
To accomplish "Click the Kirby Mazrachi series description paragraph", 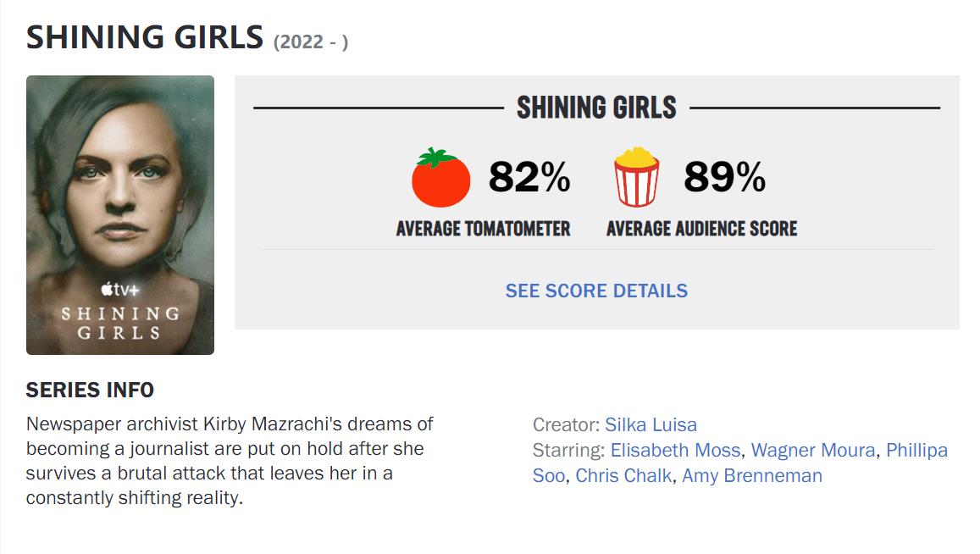I will (x=230, y=460).
